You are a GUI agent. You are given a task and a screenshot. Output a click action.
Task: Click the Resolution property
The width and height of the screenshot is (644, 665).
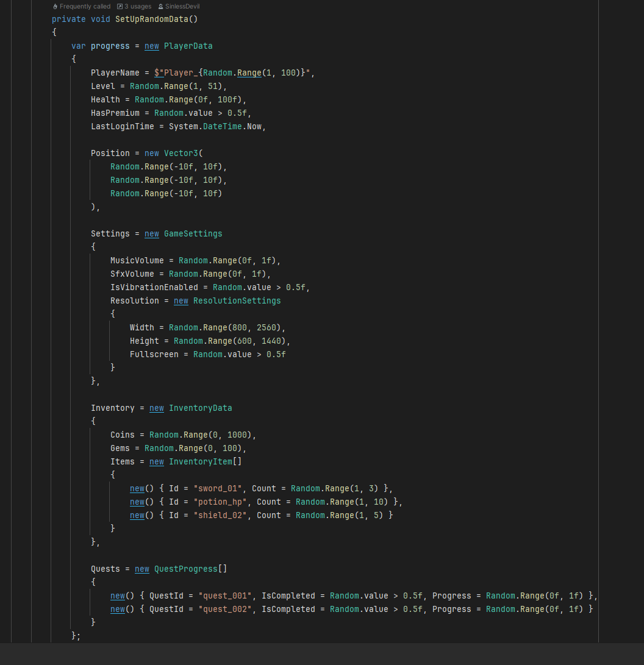click(x=135, y=300)
